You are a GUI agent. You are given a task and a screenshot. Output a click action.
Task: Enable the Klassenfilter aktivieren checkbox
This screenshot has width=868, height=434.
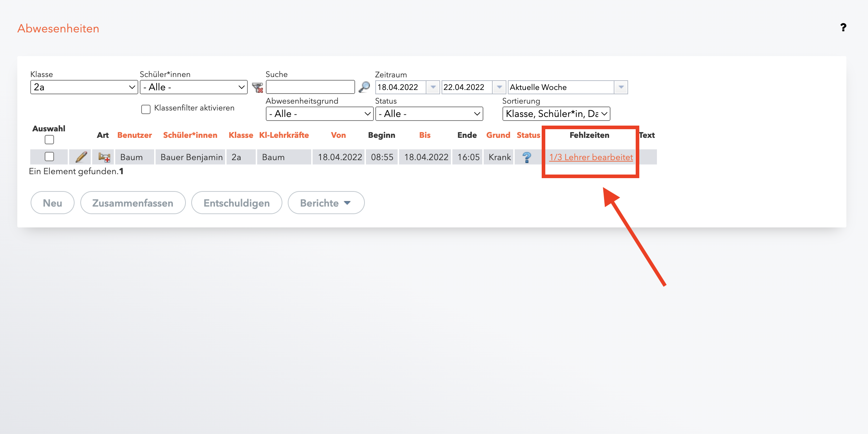pos(146,109)
